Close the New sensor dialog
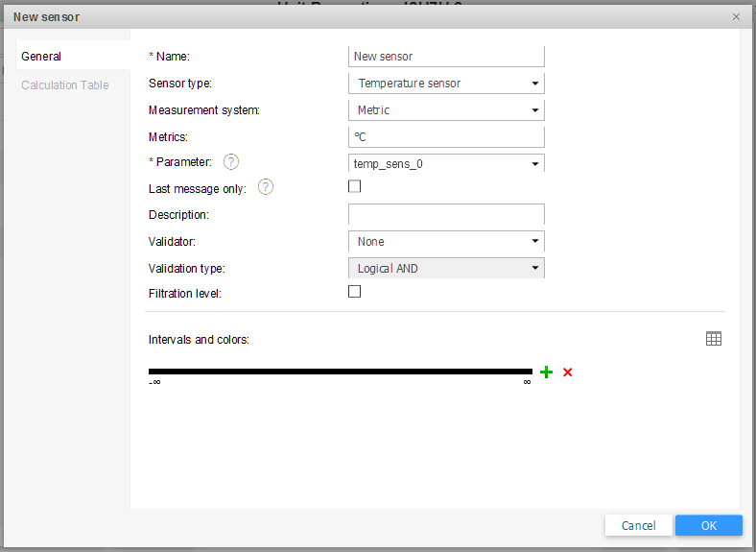 tap(736, 16)
